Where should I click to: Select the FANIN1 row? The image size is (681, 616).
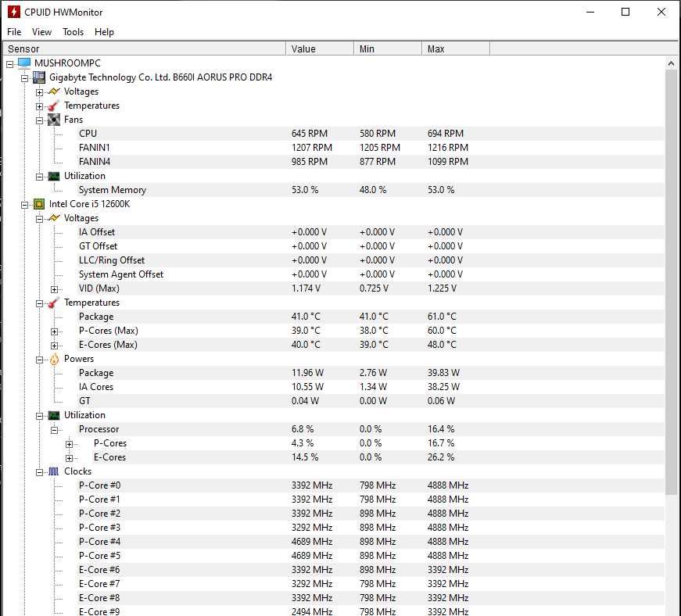[370, 148]
